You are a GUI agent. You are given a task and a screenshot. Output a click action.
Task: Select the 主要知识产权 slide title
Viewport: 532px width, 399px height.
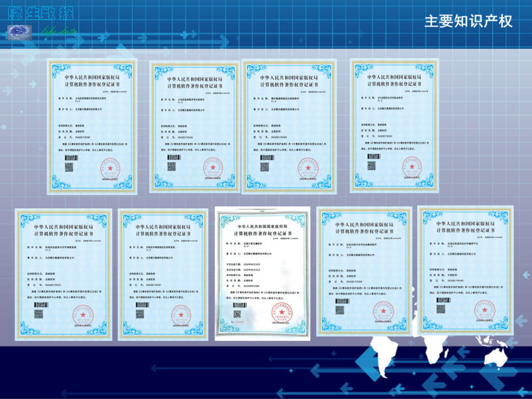click(468, 21)
